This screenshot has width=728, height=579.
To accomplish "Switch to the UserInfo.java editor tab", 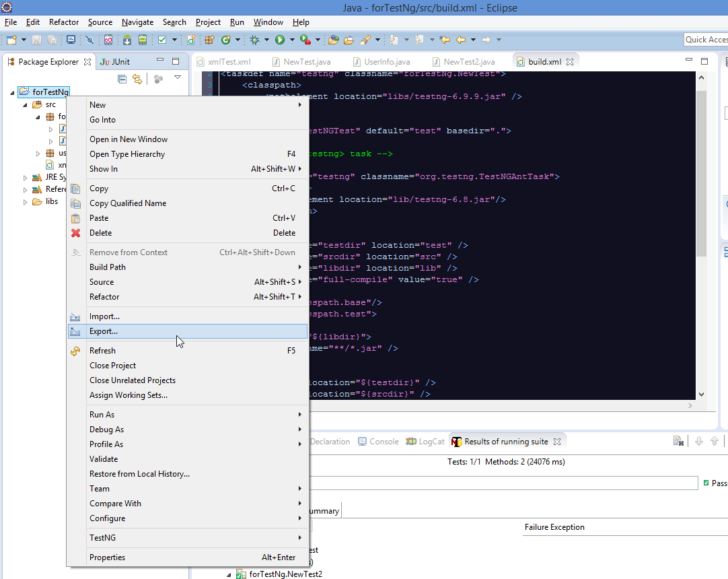I will [381, 62].
